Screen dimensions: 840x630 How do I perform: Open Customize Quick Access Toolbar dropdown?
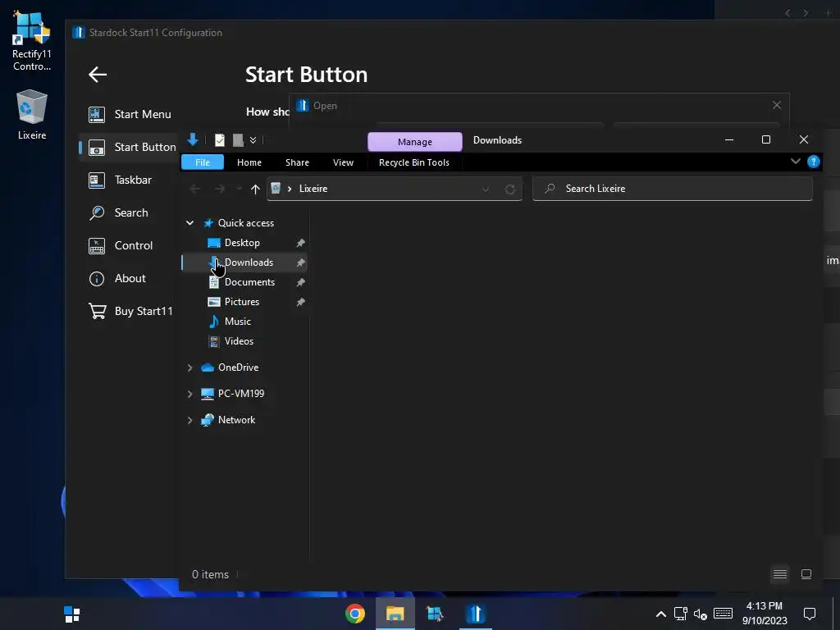[253, 140]
